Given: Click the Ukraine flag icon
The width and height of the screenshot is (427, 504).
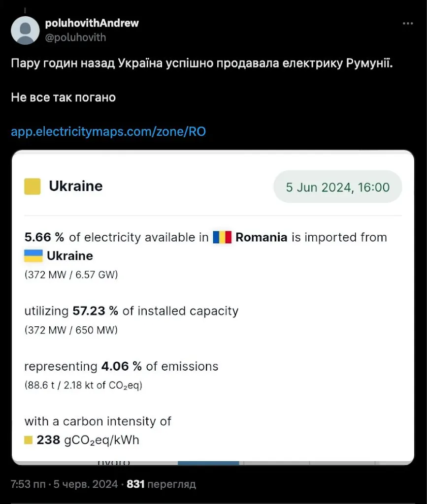Looking at the screenshot, I should point(33,256).
